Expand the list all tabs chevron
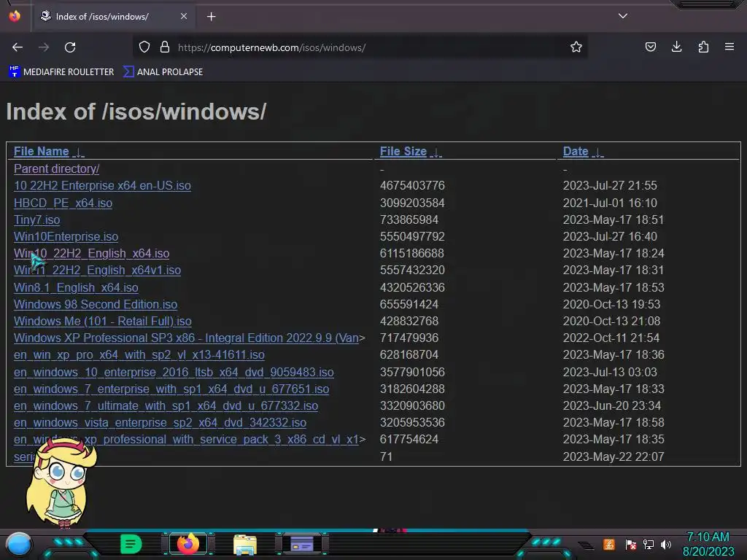Viewport: 747px width, 560px height. click(623, 16)
